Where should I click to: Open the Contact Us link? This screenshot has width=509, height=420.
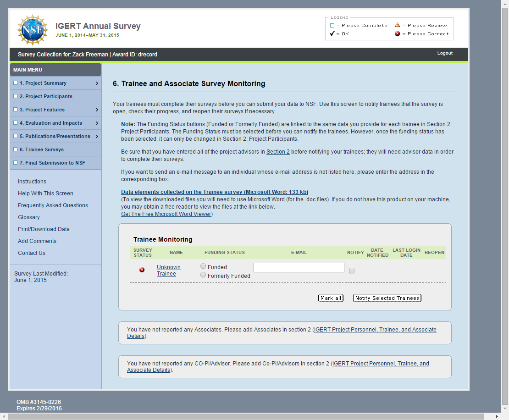pos(32,253)
